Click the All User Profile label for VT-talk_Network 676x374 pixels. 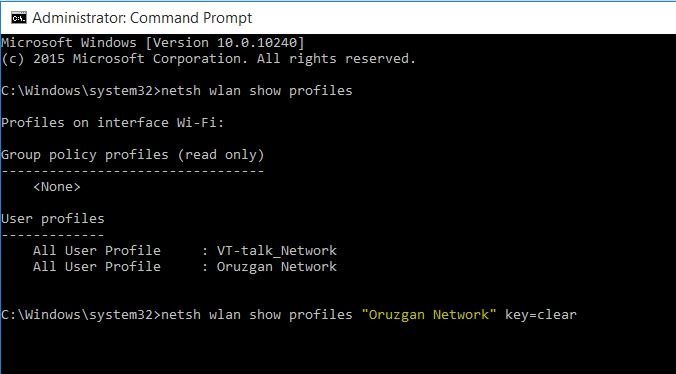pos(97,250)
